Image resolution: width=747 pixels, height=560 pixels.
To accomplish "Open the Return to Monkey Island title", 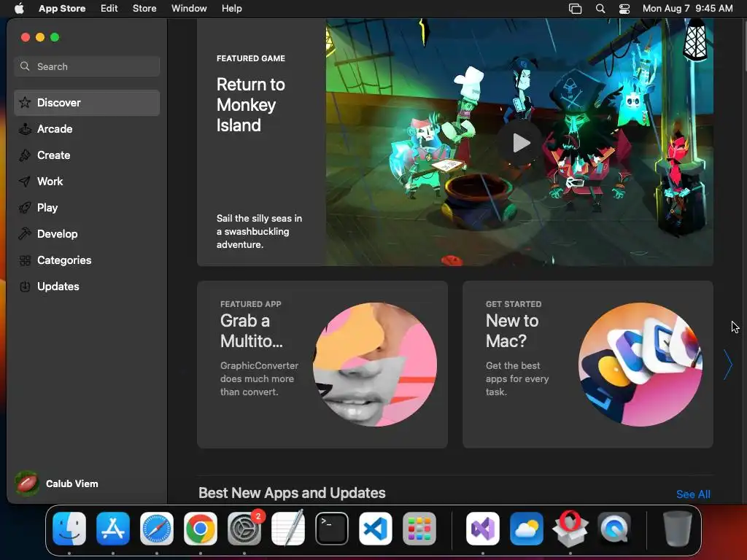I will [251, 105].
